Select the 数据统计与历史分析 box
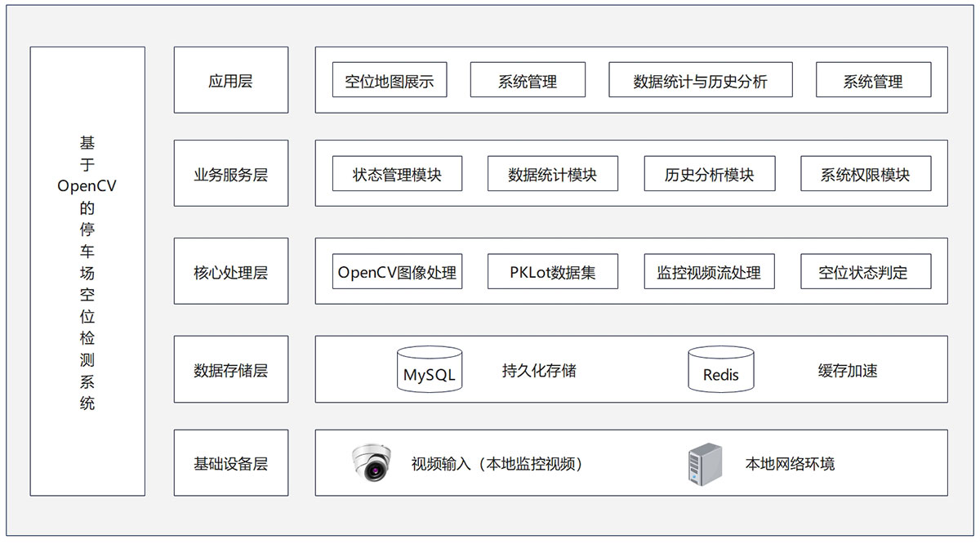Screen dimensions: 980x544 (700, 80)
